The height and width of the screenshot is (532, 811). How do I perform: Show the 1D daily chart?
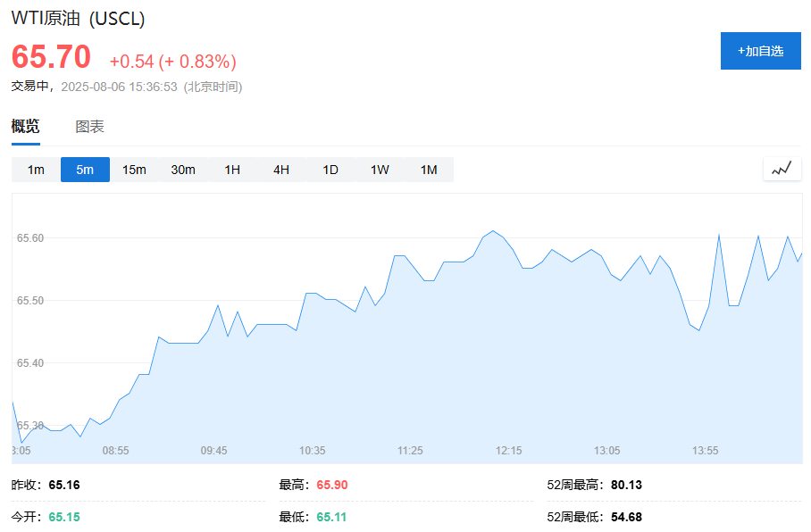tap(330, 170)
